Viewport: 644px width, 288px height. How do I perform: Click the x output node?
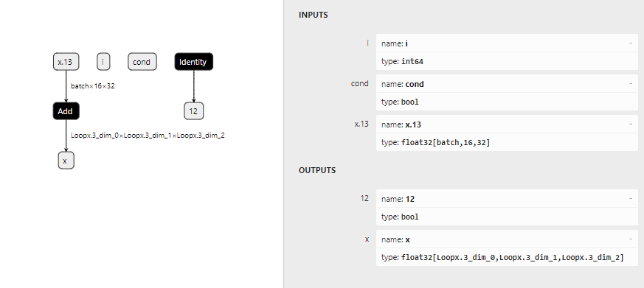tap(66, 161)
